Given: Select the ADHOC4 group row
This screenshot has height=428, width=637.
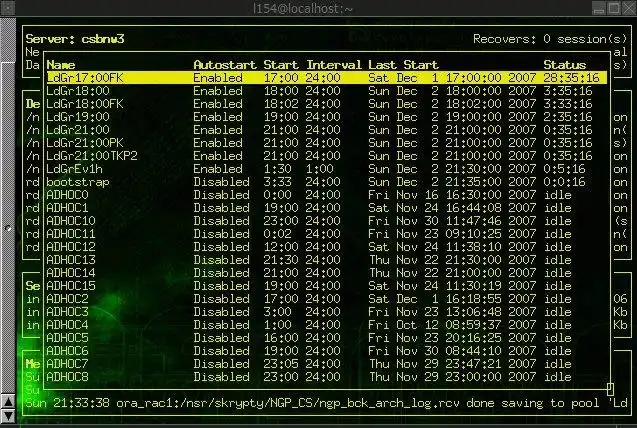Looking at the screenshot, I should click(327, 324).
